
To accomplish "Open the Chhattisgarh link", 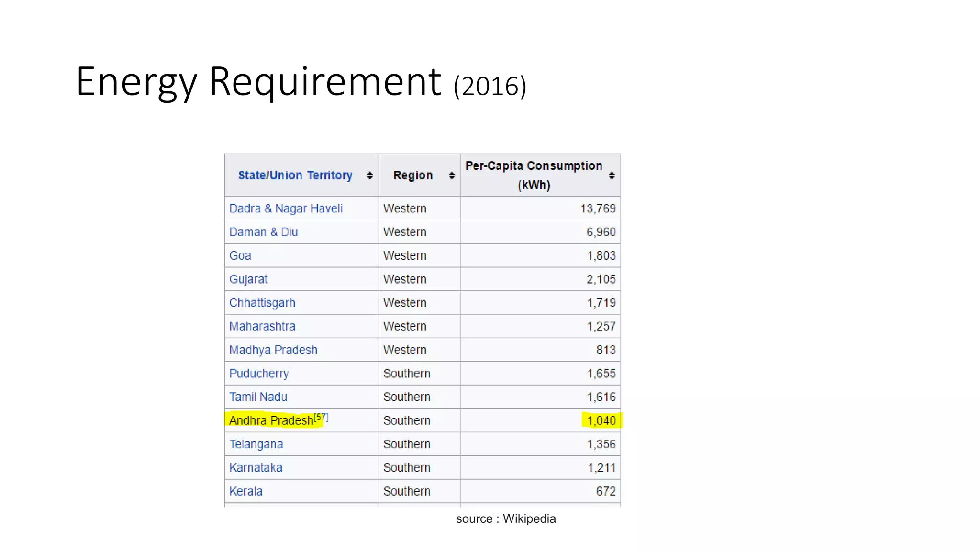I will (x=262, y=303).
